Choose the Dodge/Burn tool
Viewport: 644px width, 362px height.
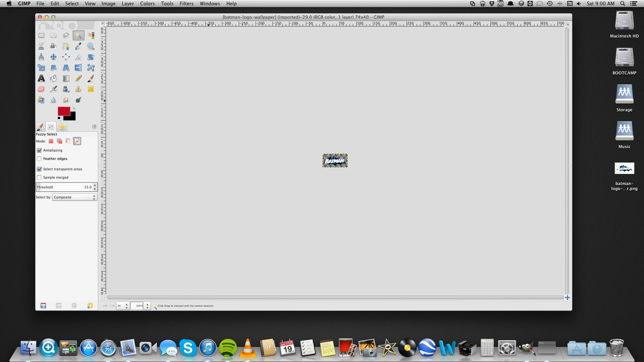(78, 100)
